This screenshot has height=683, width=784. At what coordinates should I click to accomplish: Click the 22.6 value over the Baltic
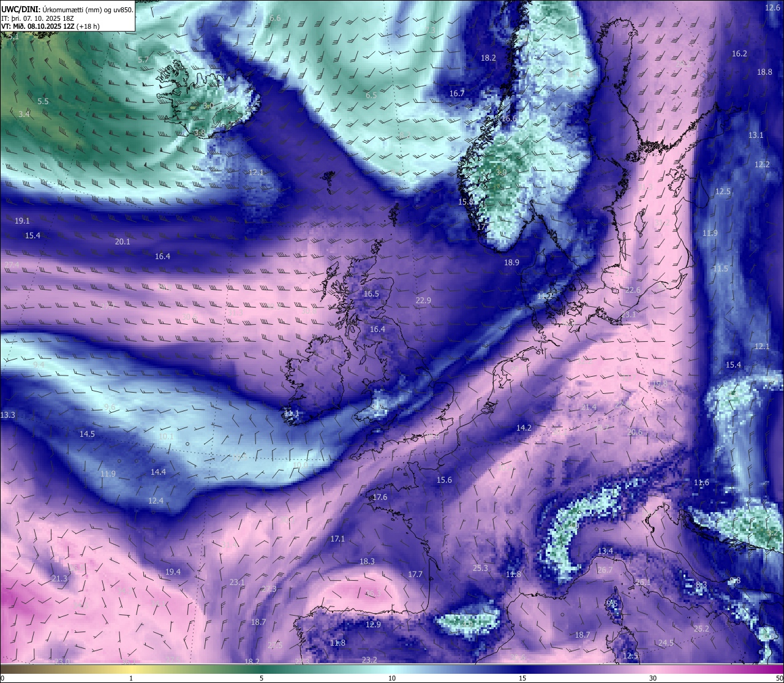tap(633, 290)
